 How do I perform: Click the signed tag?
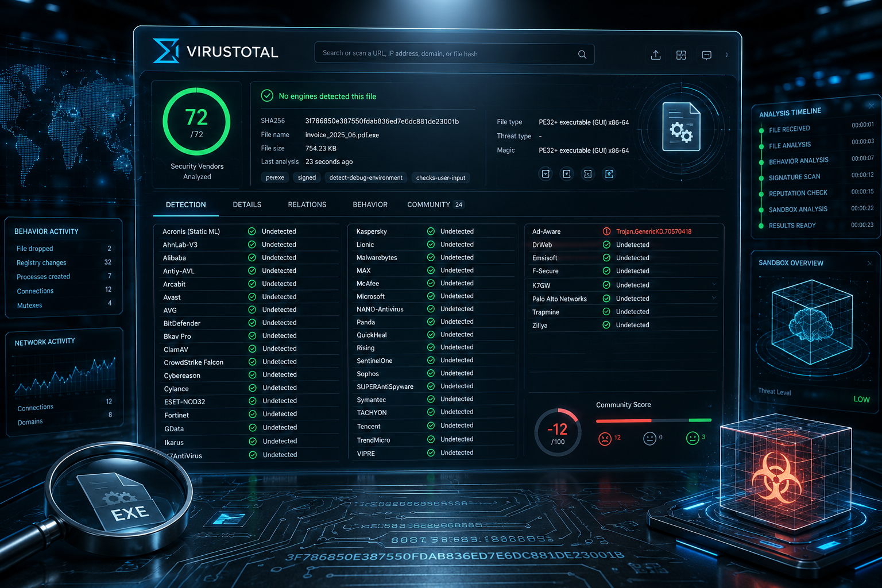[x=307, y=178]
